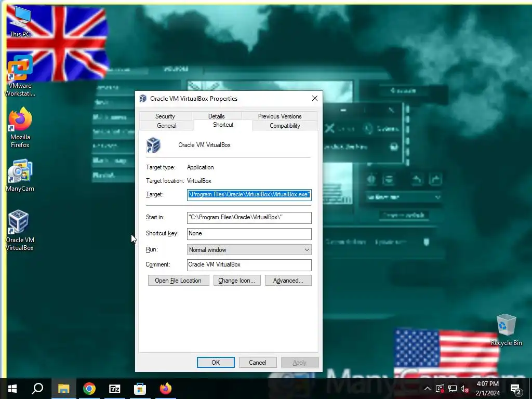532x399 pixels.
Task: Switch to Firefox in taskbar
Action: point(166,389)
